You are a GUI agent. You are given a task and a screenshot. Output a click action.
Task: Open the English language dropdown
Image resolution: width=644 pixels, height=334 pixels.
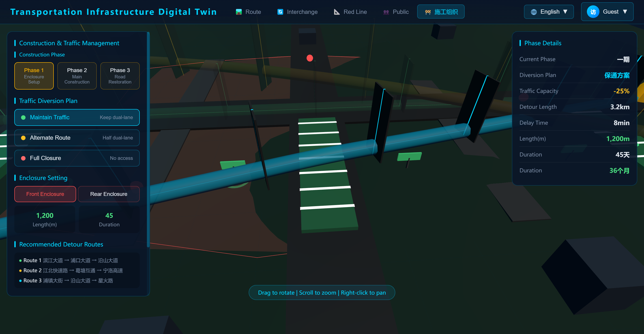(549, 12)
